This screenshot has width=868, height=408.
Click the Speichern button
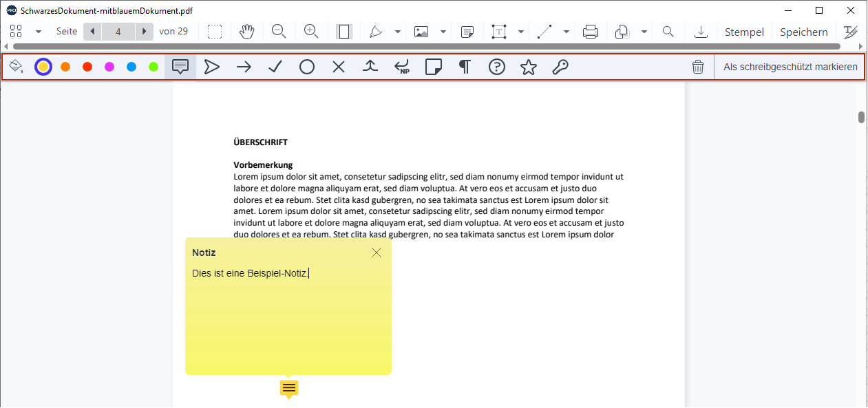[x=804, y=32]
